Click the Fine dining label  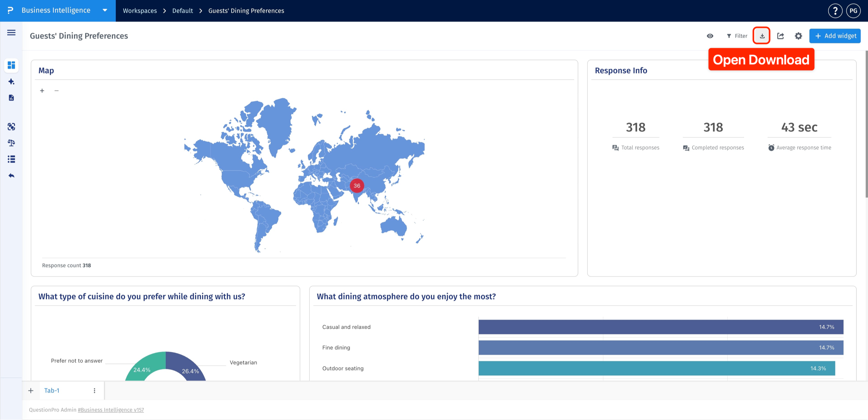tap(336, 347)
